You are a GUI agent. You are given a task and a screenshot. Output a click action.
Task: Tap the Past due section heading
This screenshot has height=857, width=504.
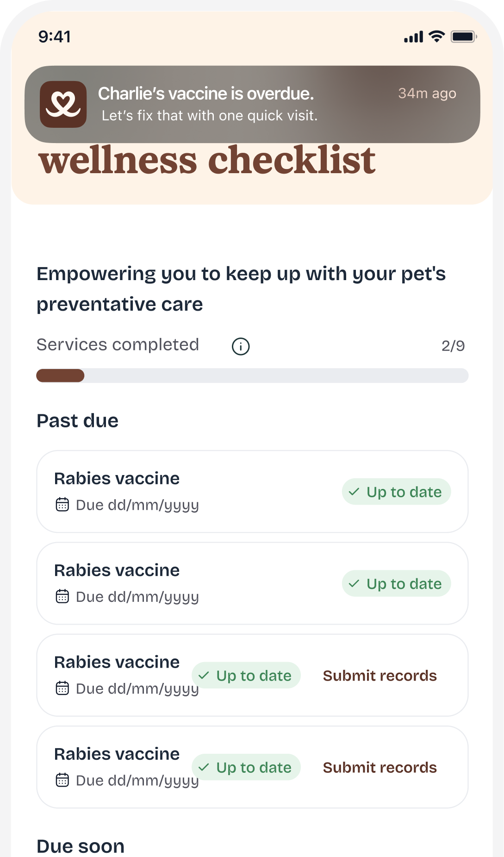pyautogui.click(x=78, y=421)
